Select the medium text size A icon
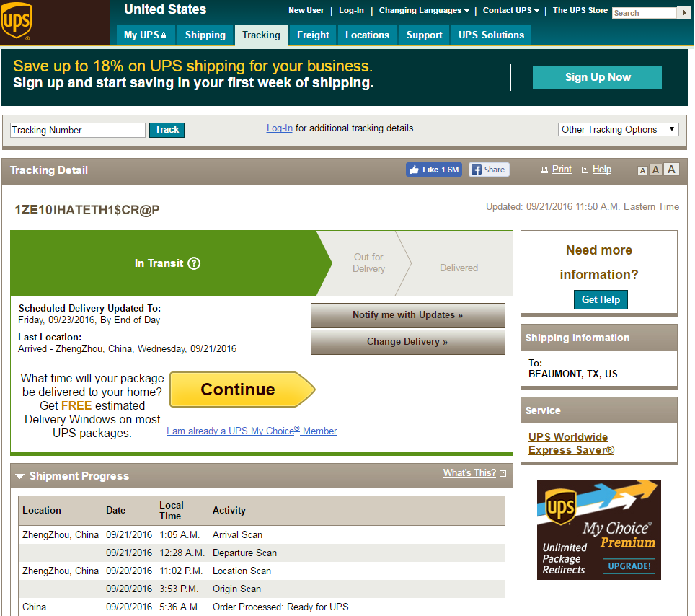The width and height of the screenshot is (695, 616). pyautogui.click(x=655, y=170)
